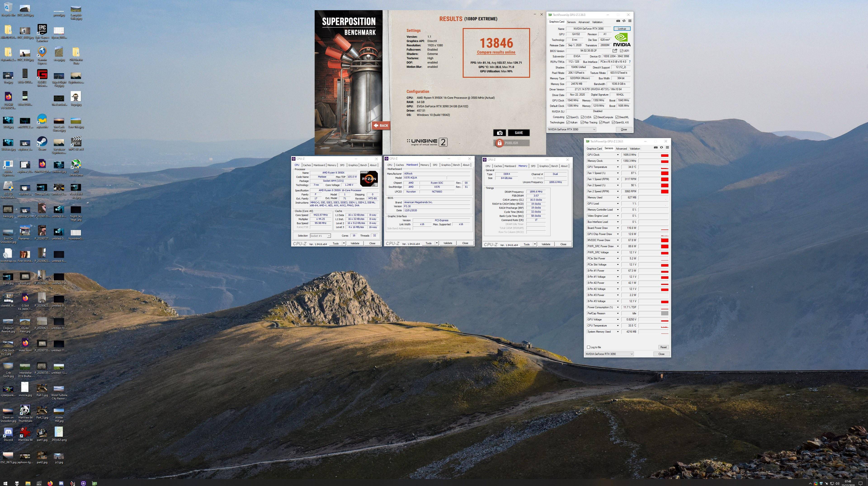
Task: Enable the Log to file checkbox
Action: 588,347
